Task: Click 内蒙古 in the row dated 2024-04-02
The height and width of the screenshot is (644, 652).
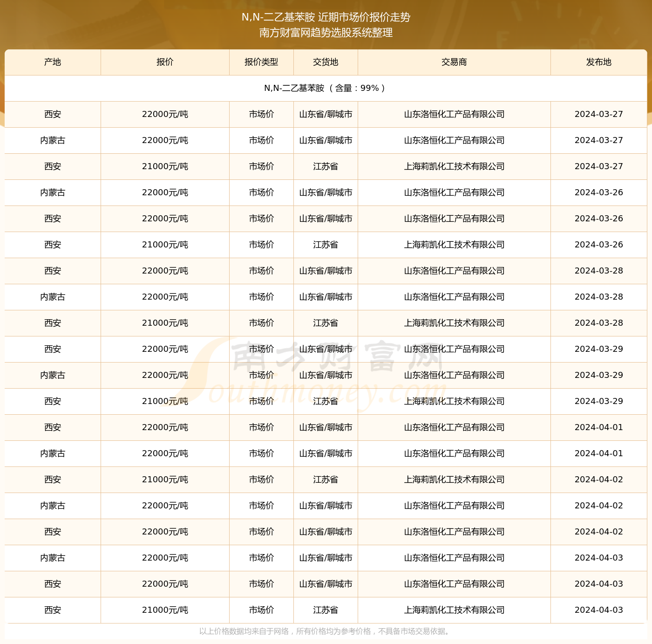Action: (x=53, y=506)
